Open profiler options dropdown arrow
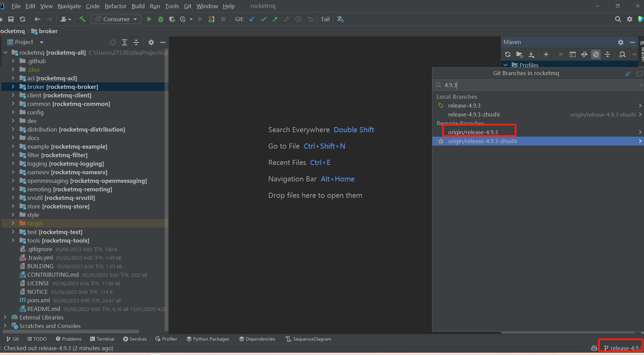Screen dimensions: 644x355 (191, 19)
